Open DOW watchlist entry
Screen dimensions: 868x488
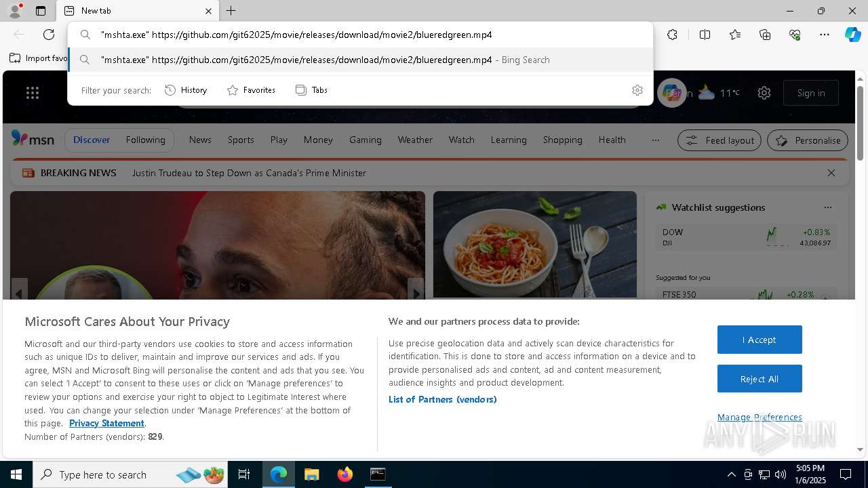(746, 237)
